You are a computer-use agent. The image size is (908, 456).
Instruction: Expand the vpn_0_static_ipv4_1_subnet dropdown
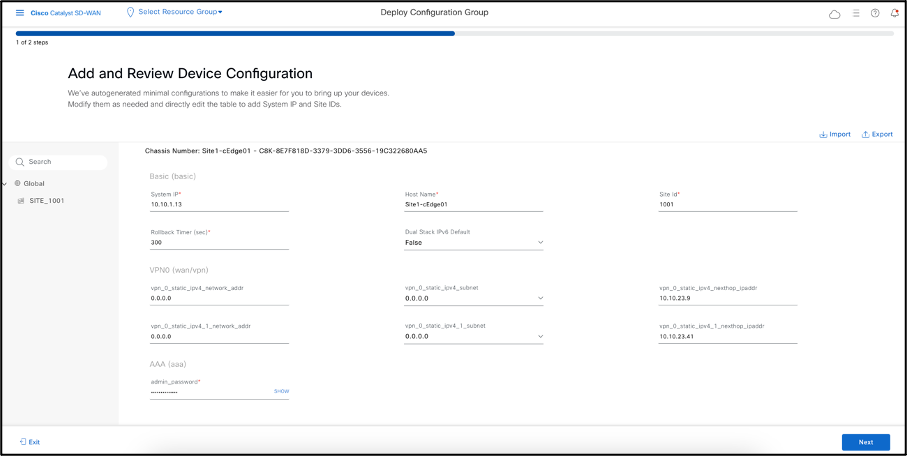(541, 337)
